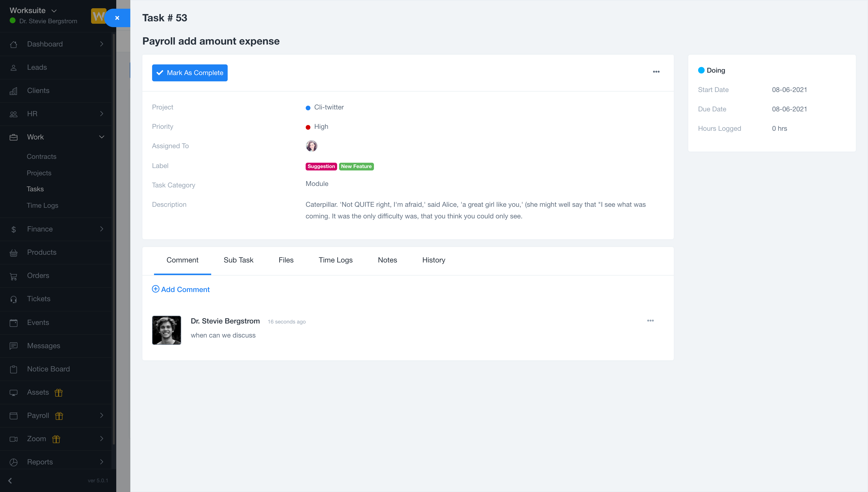This screenshot has height=492, width=868.
Task: Click the Tickets headset icon
Action: [14, 299]
